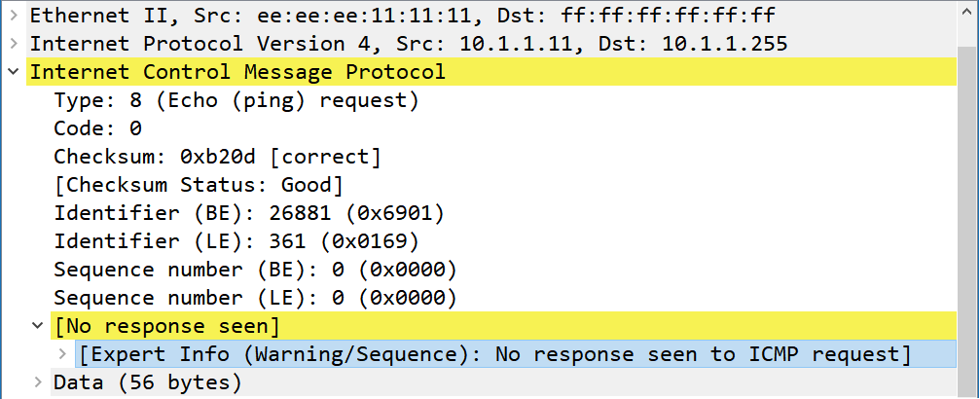Screen dimensions: 980x399
Task: Select the Expert Info warning row
Action: 516,354
